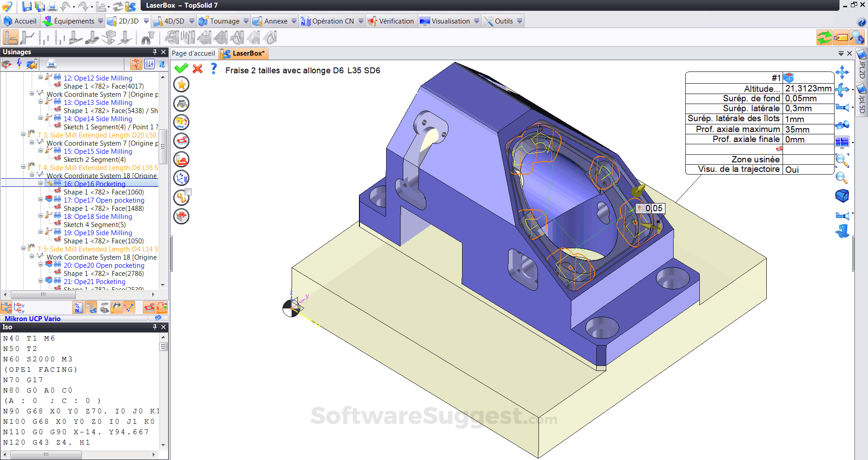This screenshot has width=868, height=460.
Task: Validate the operation with the green check mark
Action: click(181, 69)
